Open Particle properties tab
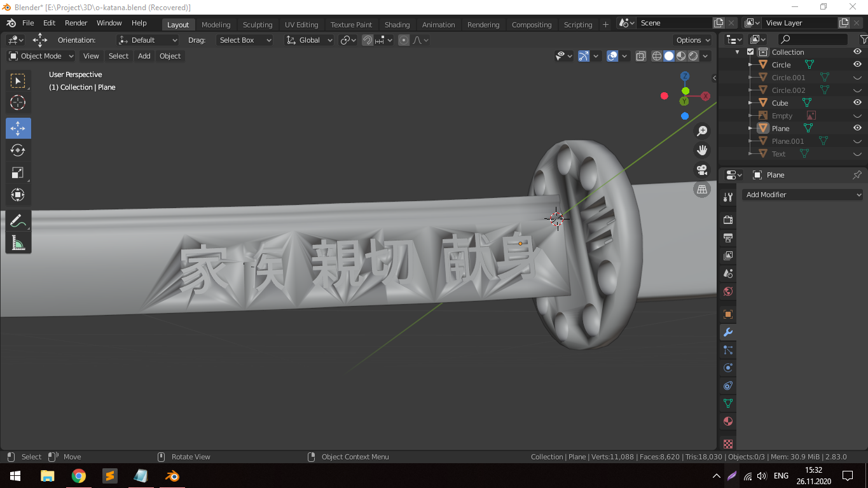868x488 pixels. coord(728,350)
